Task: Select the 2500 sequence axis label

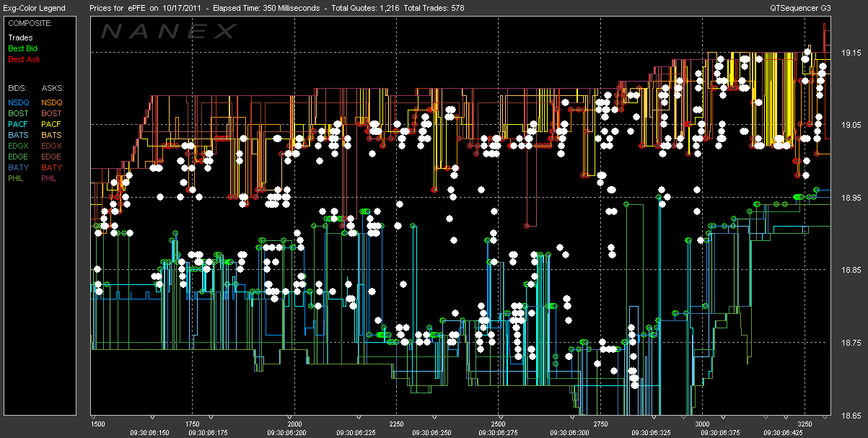Action: pos(499,424)
